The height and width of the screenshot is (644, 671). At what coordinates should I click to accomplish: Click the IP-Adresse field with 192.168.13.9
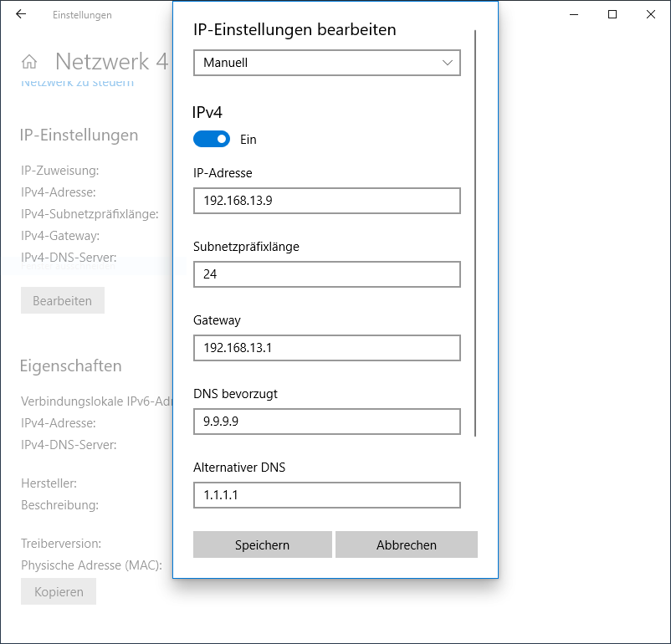326,201
